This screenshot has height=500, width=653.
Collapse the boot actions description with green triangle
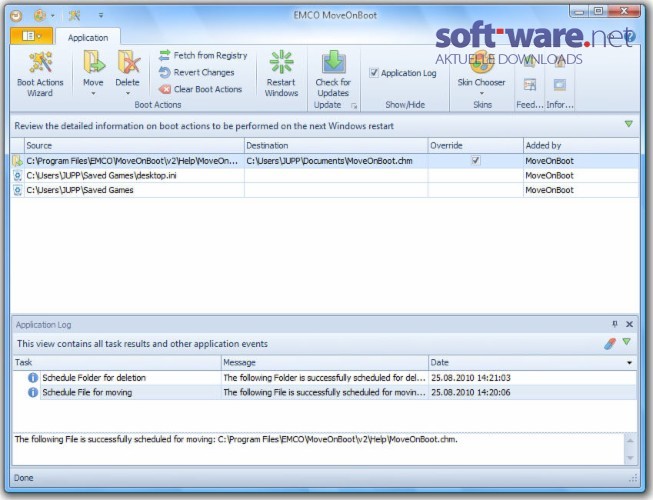tap(629, 124)
